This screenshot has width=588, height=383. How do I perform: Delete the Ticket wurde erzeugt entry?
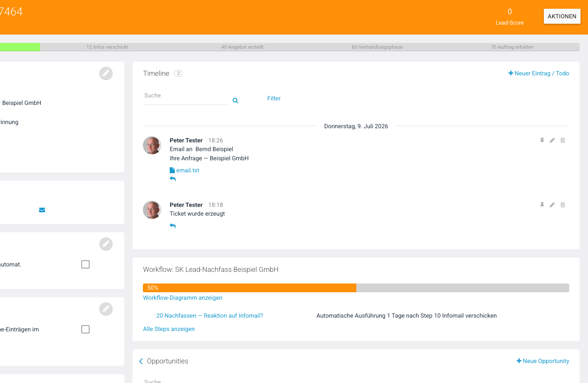(563, 205)
